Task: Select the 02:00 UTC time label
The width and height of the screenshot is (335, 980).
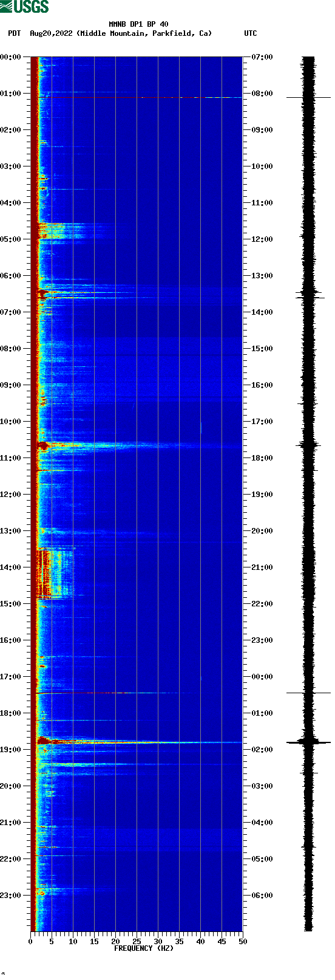Action: click(x=262, y=750)
